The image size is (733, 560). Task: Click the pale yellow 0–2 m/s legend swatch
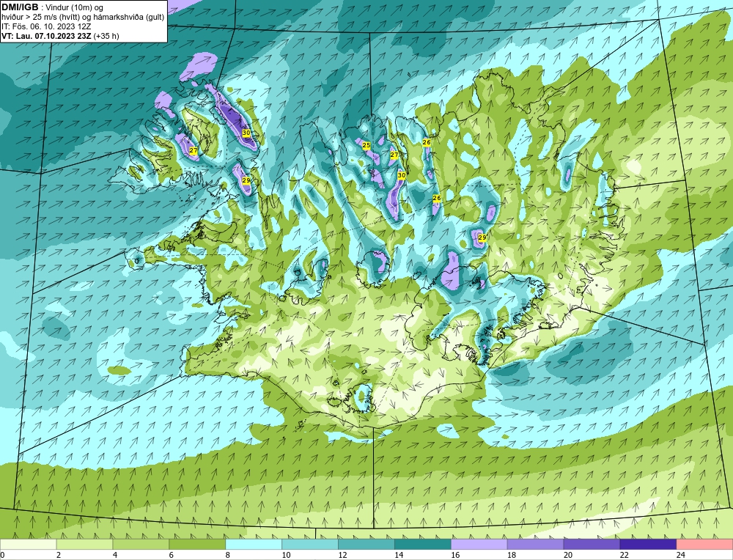(29, 544)
